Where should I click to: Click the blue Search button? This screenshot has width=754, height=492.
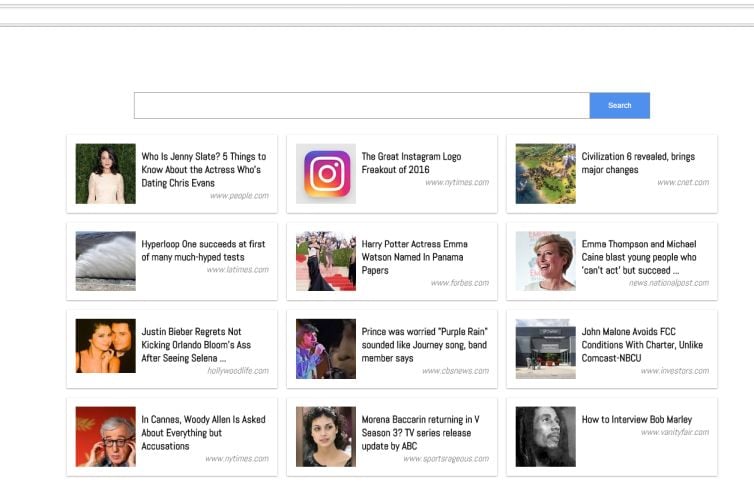[619, 105]
